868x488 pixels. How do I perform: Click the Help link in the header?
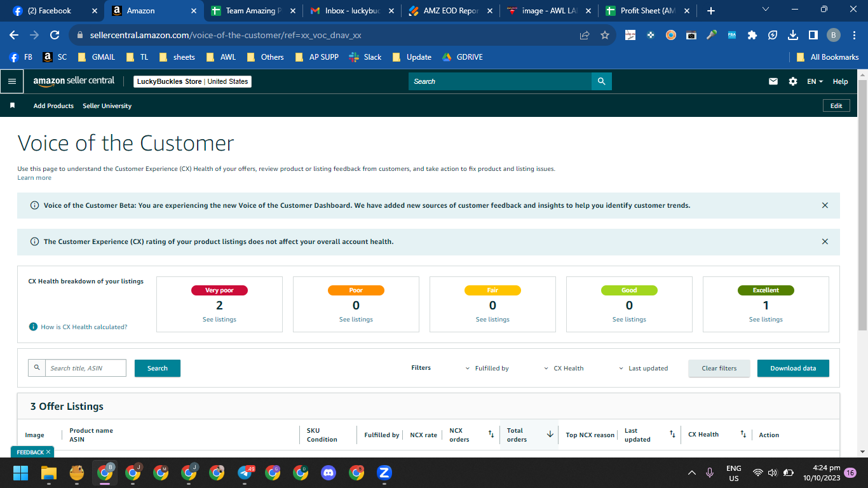click(x=840, y=81)
